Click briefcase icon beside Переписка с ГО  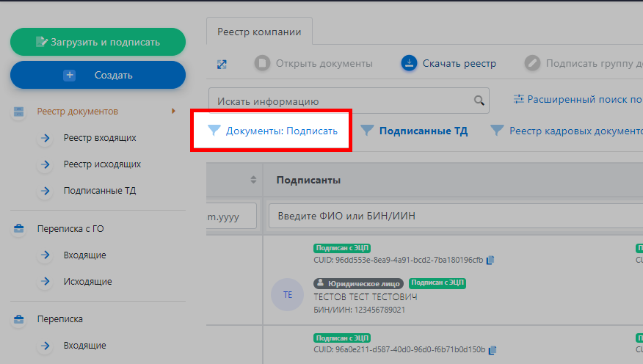18,229
